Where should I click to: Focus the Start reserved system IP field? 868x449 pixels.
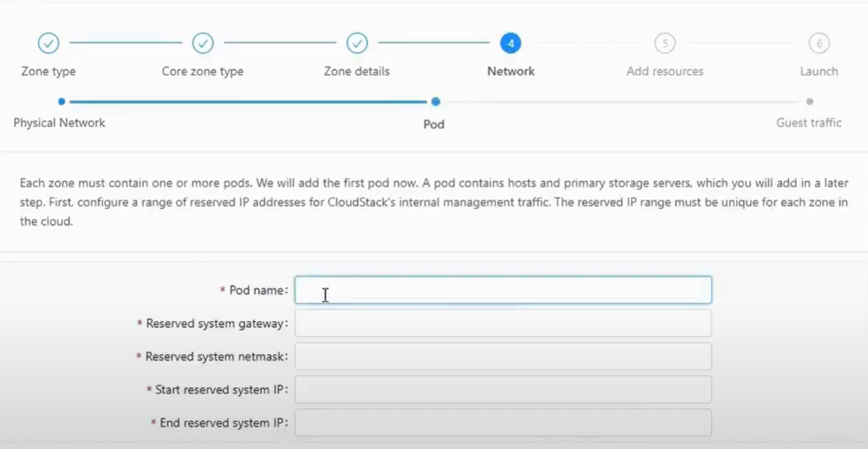pyautogui.click(x=504, y=389)
